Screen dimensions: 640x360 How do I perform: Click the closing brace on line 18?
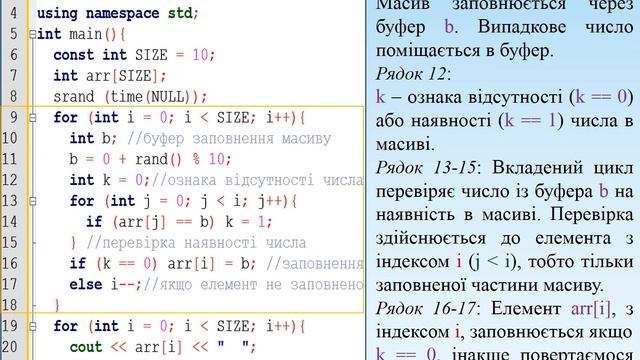pyautogui.click(x=57, y=305)
